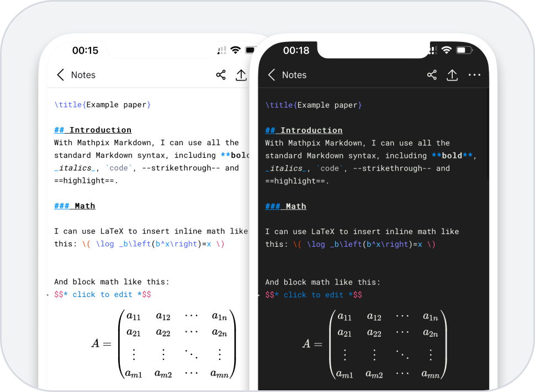The image size is (535, 392).
Task: Tap the $$ block math delimiter, dark phone
Action: click(271, 295)
